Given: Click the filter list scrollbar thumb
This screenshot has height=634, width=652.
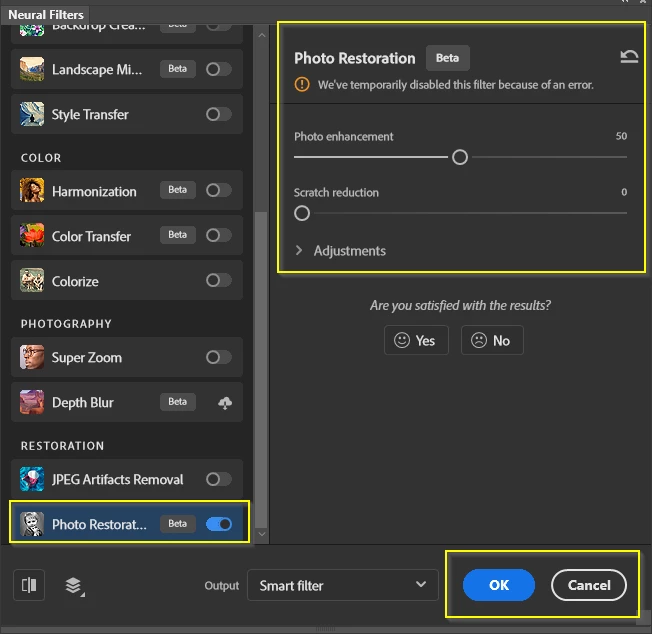Looking at the screenshot, I should coord(261,370).
